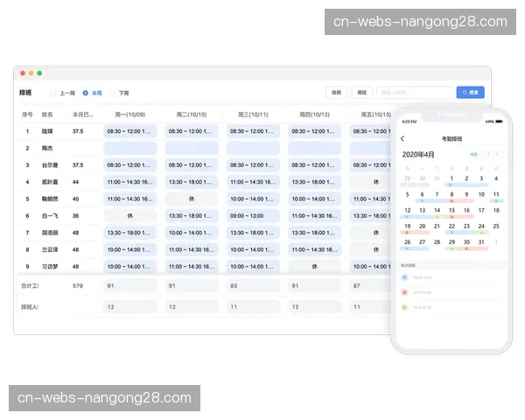Tap the back arrow in the phone header
The width and height of the screenshot is (525, 420).
tap(402, 139)
